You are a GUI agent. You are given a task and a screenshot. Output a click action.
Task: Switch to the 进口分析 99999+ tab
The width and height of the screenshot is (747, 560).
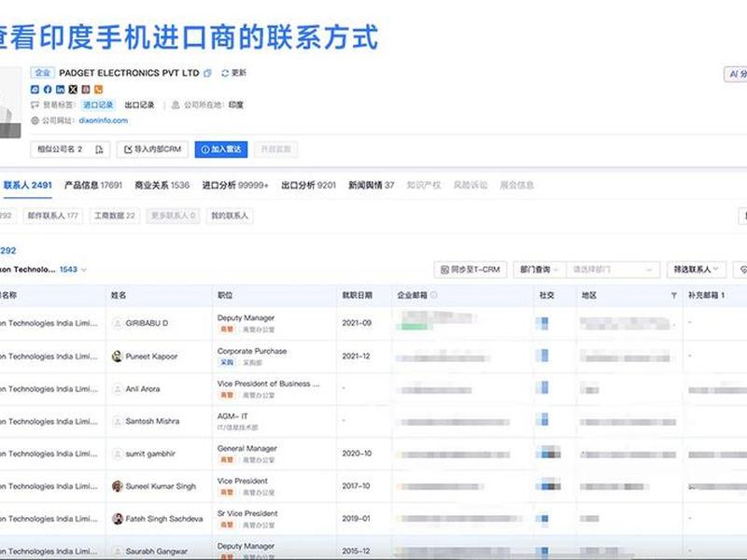(235, 185)
